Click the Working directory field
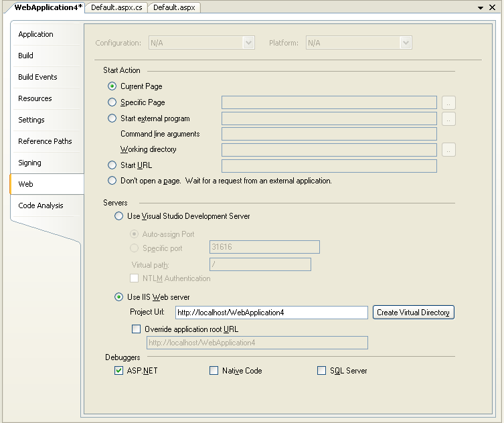The height and width of the screenshot is (423, 504). [329, 150]
